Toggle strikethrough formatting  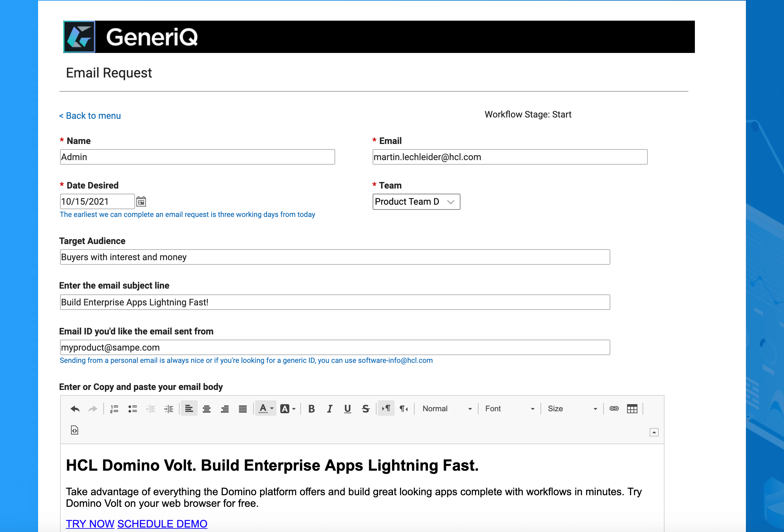[366, 409]
